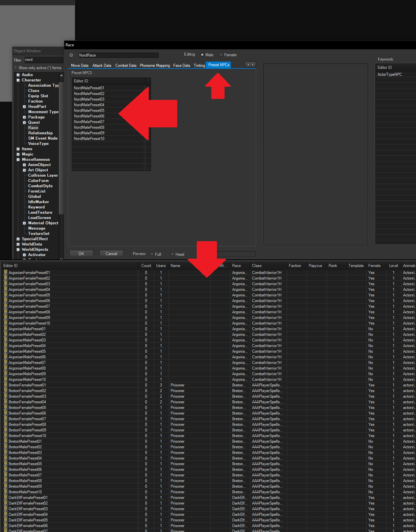This screenshot has width=416, height=532.
Task: Open the Attack Data tab
Action: (102, 66)
